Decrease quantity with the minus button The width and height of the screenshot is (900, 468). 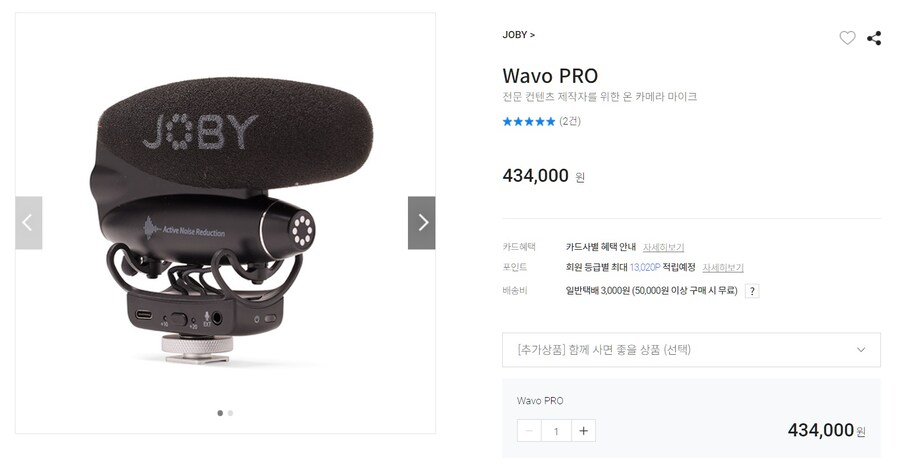coord(529,431)
